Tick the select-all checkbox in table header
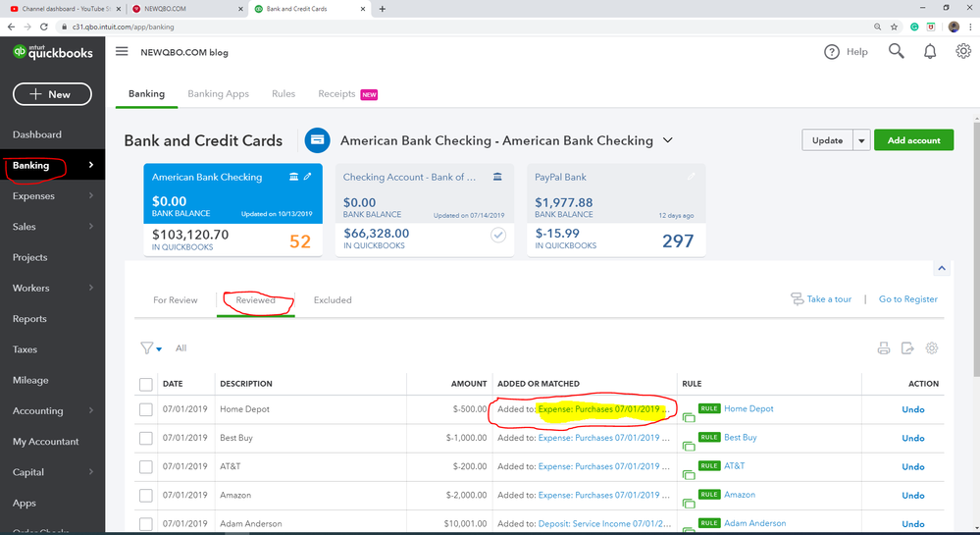 pyautogui.click(x=145, y=384)
